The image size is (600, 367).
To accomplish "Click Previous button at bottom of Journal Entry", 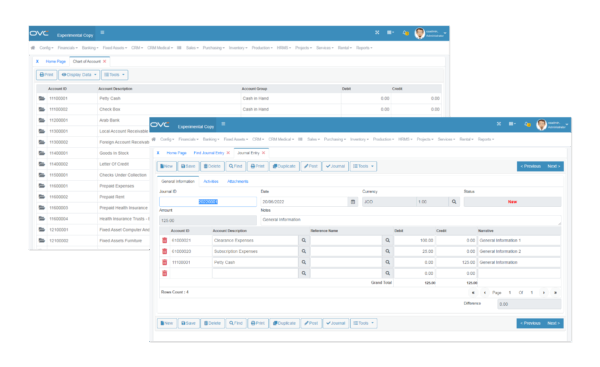I will click(x=530, y=323).
